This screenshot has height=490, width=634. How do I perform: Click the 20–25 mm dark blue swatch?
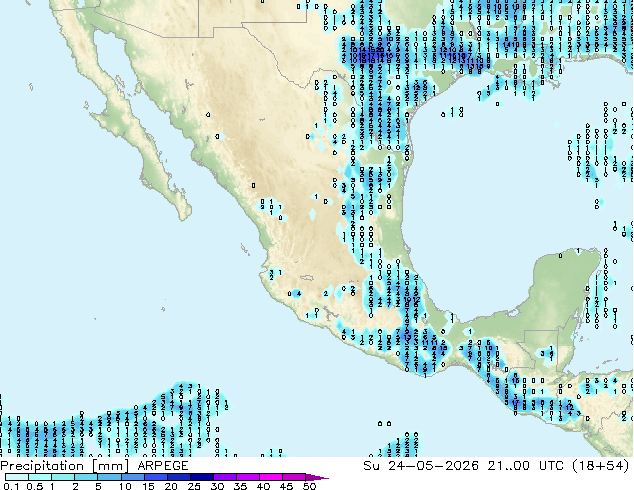pos(178,477)
